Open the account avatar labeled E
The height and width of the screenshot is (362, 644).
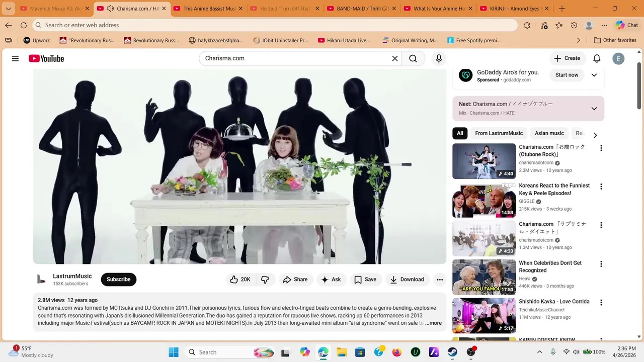(618, 58)
